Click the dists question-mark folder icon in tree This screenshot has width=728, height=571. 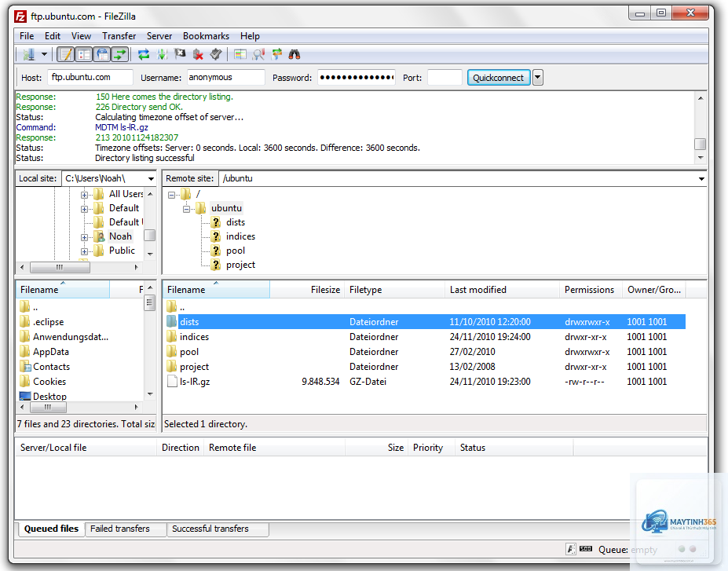[x=216, y=222]
